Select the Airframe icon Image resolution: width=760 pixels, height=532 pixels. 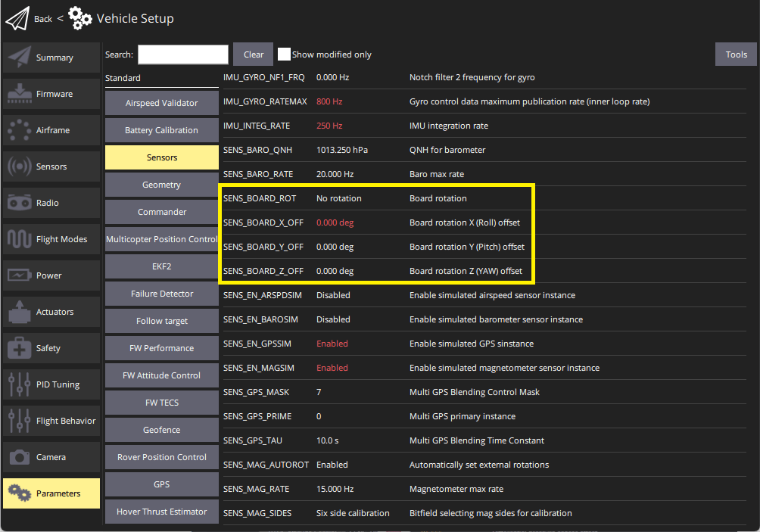(x=19, y=130)
